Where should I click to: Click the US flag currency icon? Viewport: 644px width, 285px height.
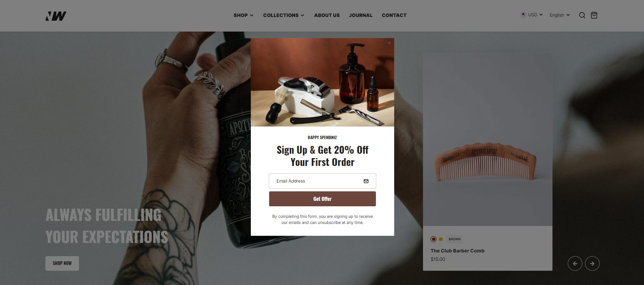point(524,15)
